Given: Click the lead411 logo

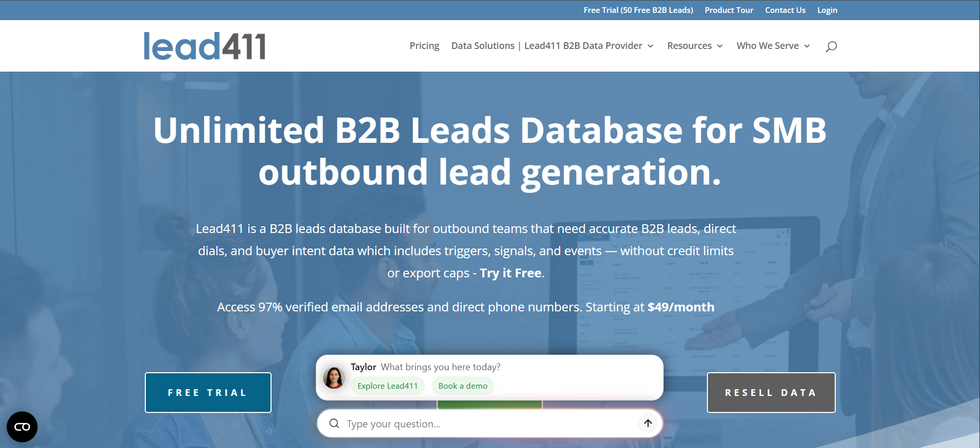Looking at the screenshot, I should click(205, 46).
